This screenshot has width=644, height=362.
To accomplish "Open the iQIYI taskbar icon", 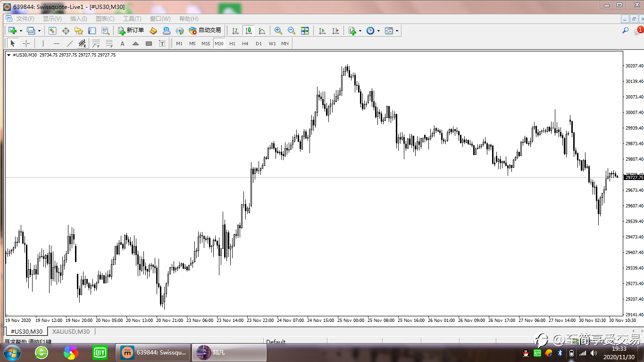I will [x=100, y=353].
